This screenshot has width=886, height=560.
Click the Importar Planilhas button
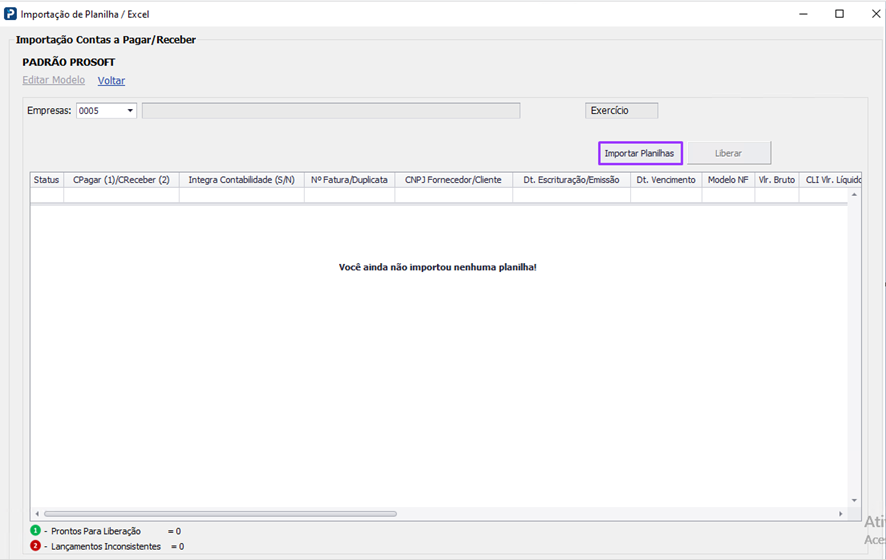(640, 153)
